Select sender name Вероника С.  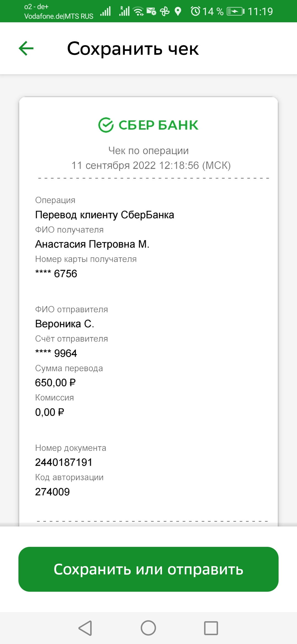(65, 324)
